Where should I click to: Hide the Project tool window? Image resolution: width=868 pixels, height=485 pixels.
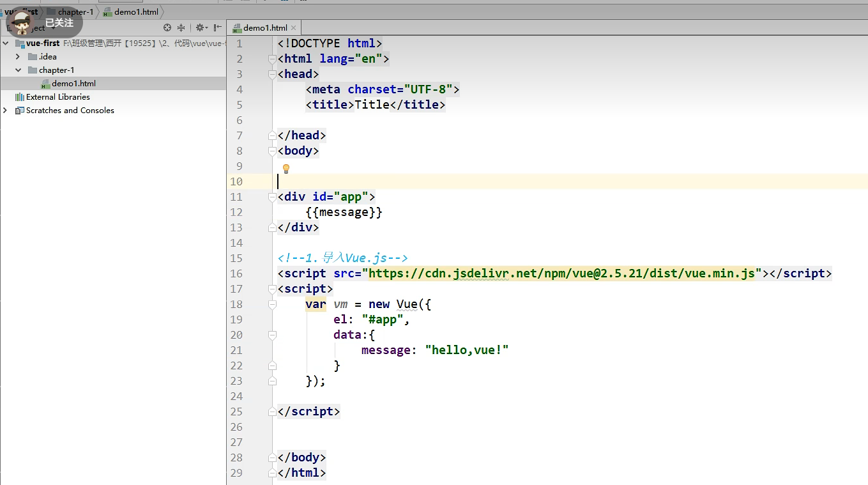218,27
